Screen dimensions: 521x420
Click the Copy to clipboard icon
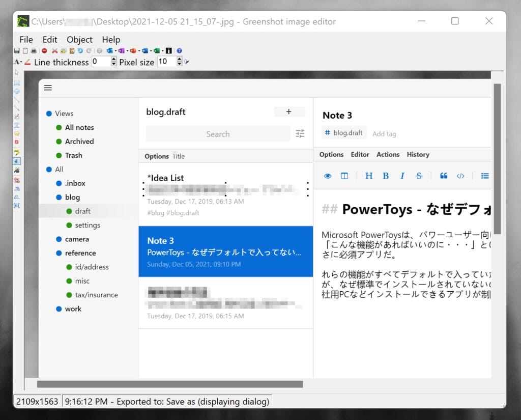[25, 50]
